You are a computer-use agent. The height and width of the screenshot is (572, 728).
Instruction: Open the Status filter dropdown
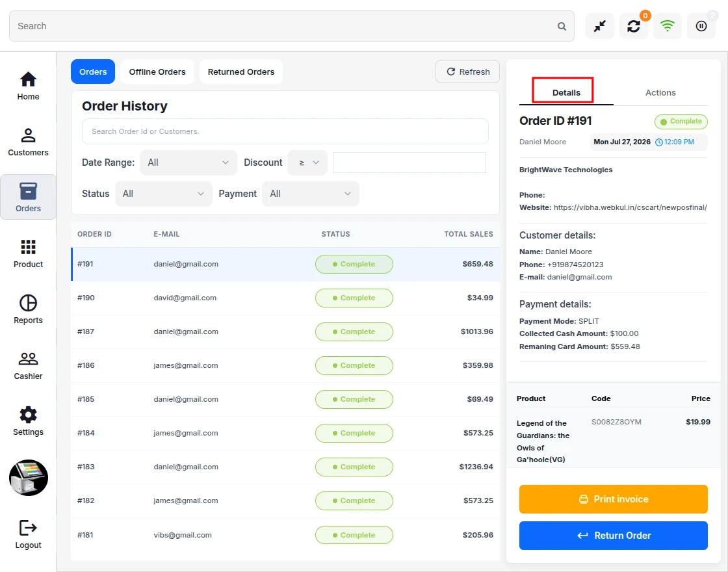coord(163,194)
